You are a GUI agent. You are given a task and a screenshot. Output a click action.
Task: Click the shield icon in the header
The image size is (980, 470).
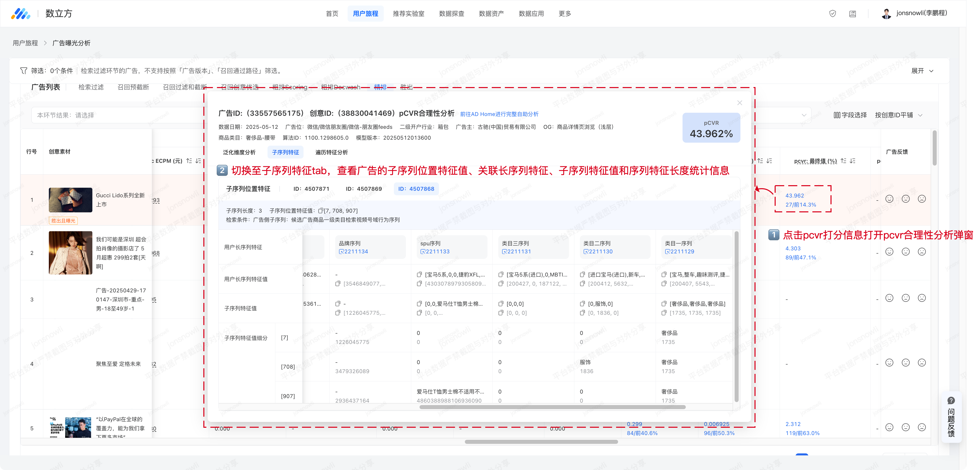click(832, 14)
